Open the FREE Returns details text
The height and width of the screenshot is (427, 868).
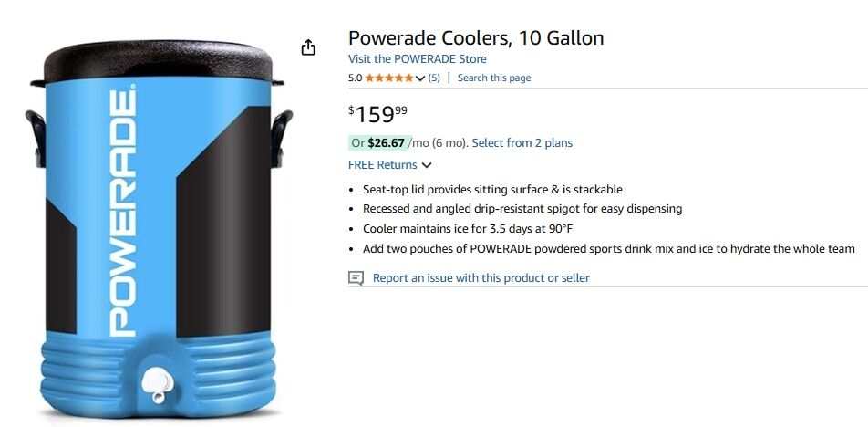[x=382, y=165]
